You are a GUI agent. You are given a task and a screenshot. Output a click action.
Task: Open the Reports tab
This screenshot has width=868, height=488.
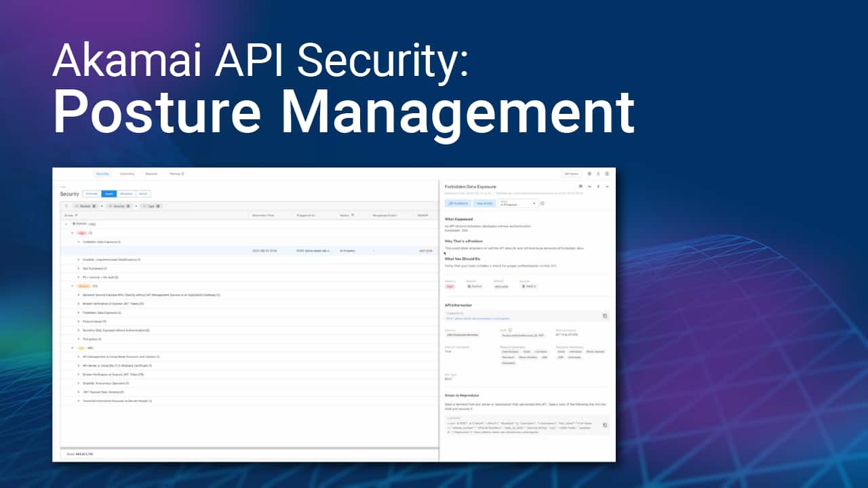coord(151,174)
